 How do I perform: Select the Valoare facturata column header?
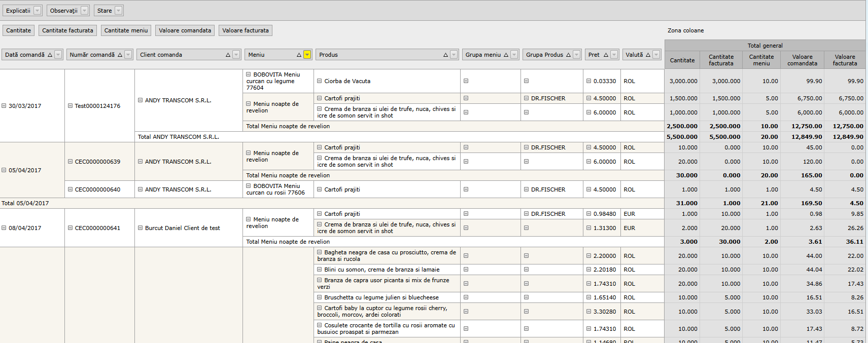(845, 60)
